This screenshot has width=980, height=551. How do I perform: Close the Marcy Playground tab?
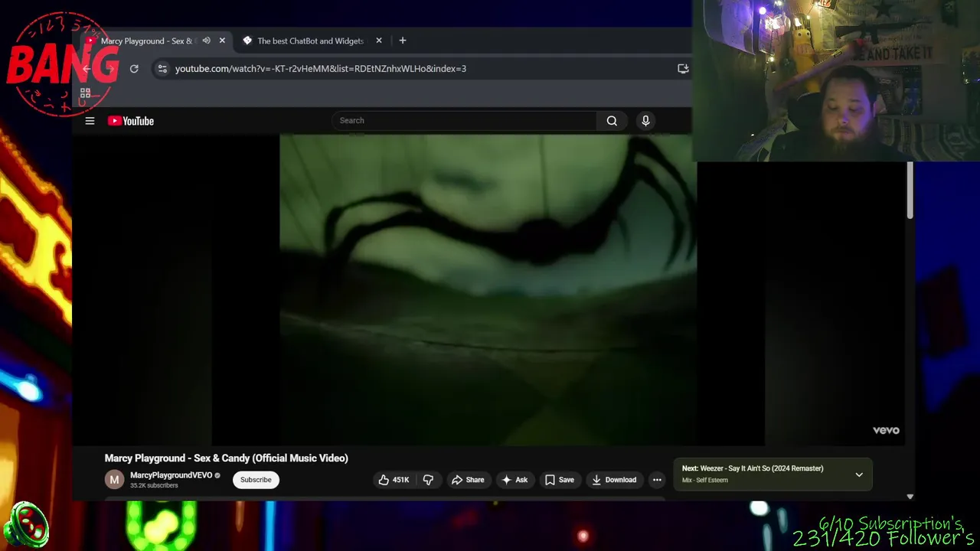point(222,41)
